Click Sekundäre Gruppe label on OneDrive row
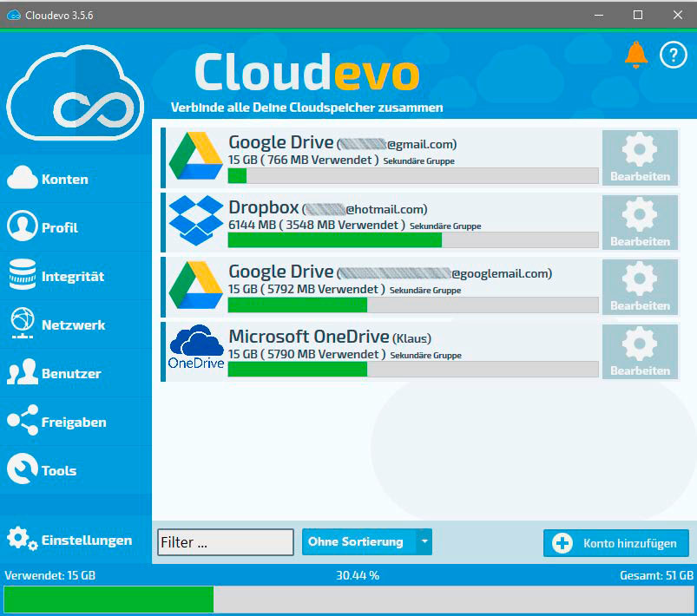 pos(426,356)
